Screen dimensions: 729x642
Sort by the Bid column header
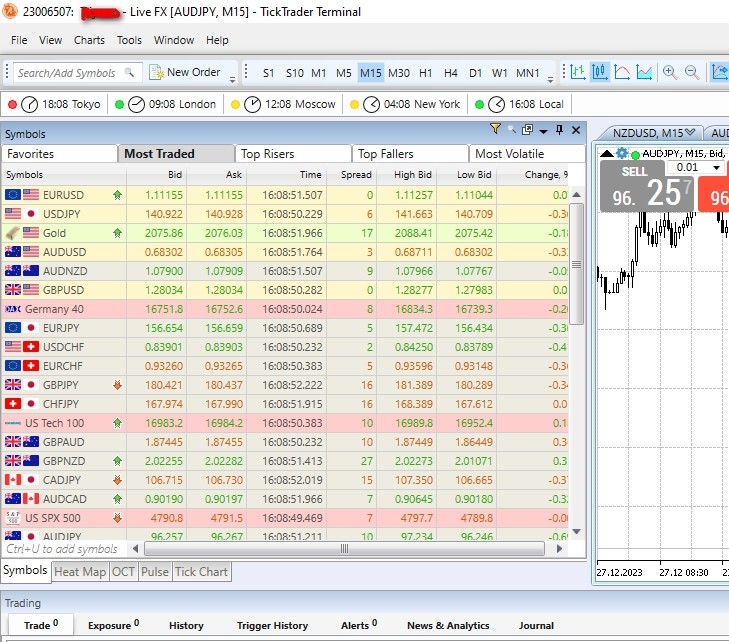(157, 175)
